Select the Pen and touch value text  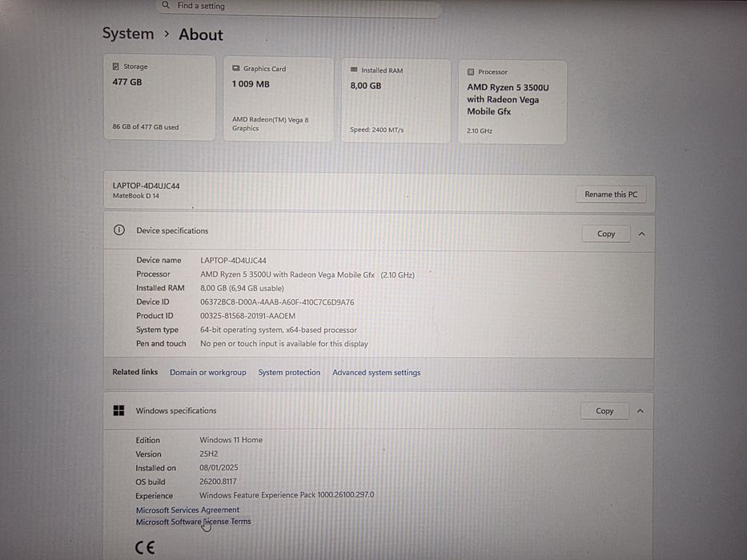point(284,343)
